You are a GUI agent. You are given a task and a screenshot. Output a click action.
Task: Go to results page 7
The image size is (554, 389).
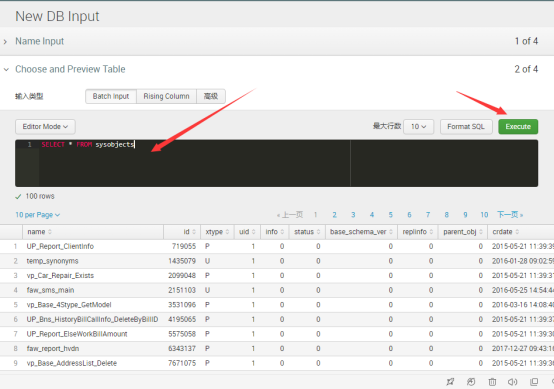click(x=428, y=215)
